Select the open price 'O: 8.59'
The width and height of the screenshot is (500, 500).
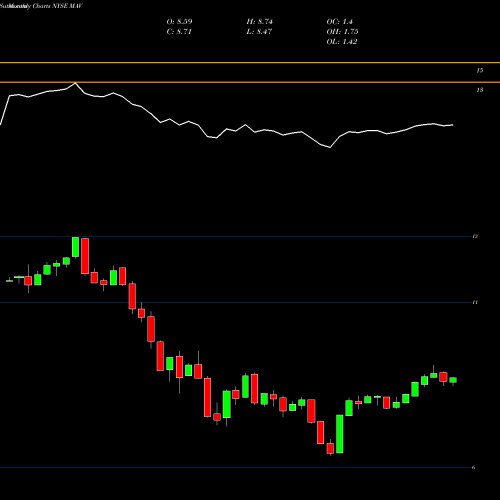tap(179, 22)
